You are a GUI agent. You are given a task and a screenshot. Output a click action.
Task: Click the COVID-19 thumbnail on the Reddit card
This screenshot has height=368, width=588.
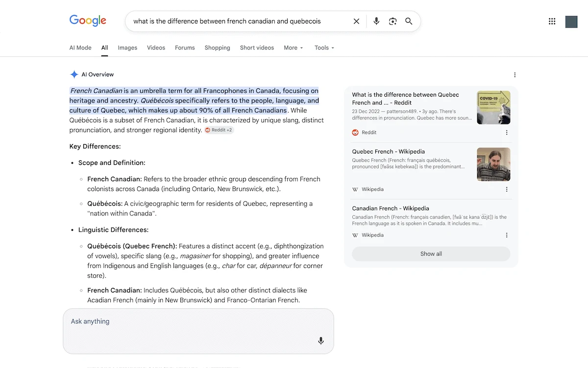[493, 107]
